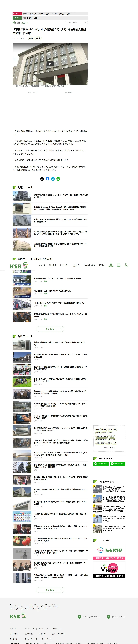The width and height of the screenshot is (138, 644).
Task: Open イベントプレゼント in the header menu
Action: (76, 265)
